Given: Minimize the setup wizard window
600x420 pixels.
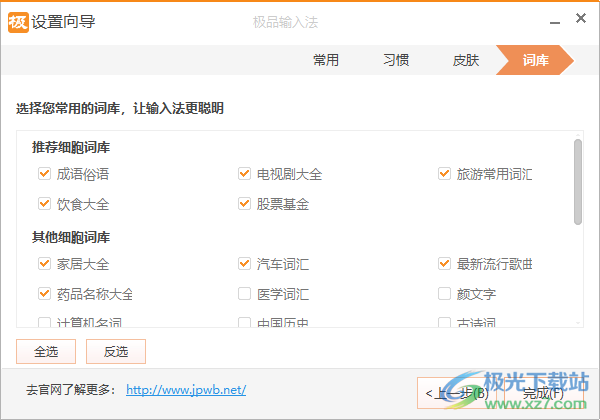Looking at the screenshot, I should tap(555, 23).
